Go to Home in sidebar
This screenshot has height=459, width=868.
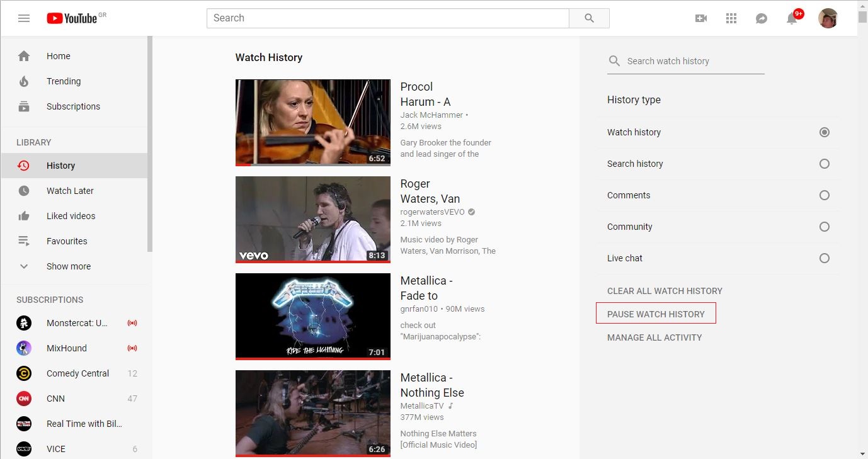(74, 56)
